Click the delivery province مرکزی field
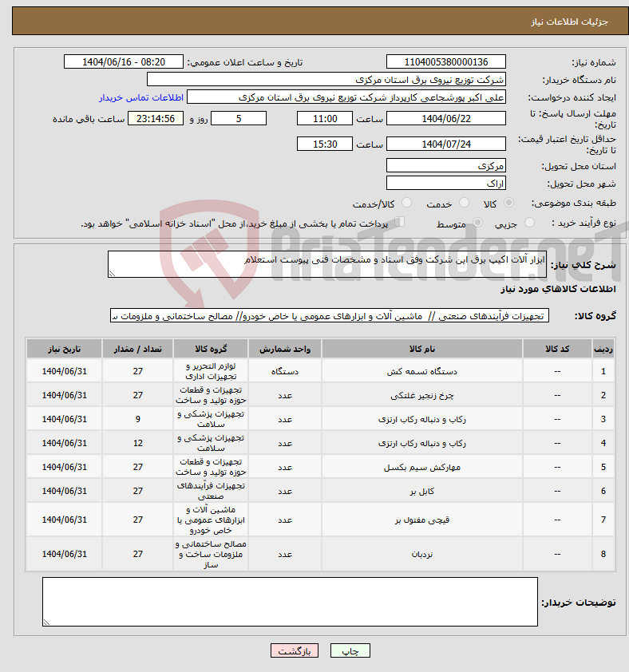The width and height of the screenshot is (629, 672). click(446, 165)
